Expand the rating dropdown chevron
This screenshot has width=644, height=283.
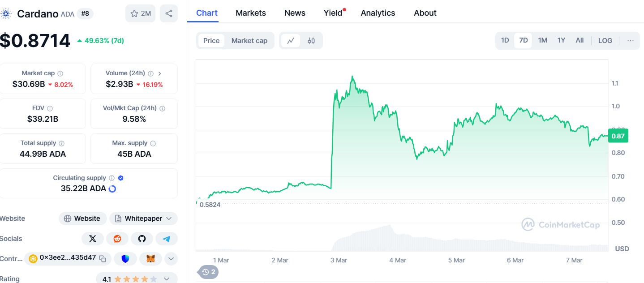(x=167, y=279)
